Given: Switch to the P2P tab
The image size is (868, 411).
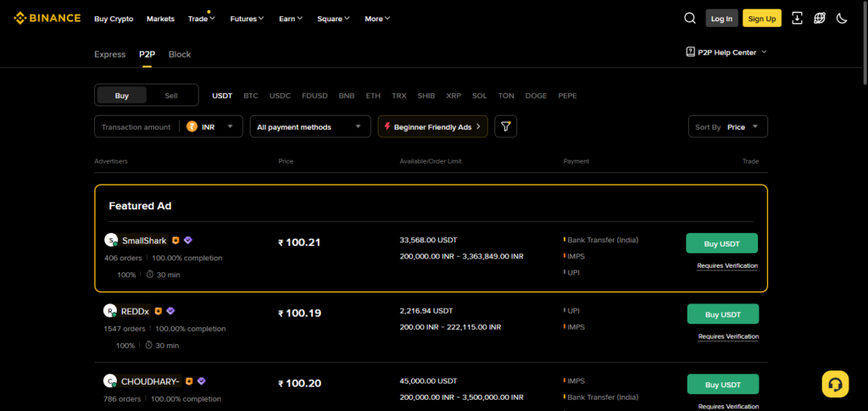Looking at the screenshot, I should point(147,54).
